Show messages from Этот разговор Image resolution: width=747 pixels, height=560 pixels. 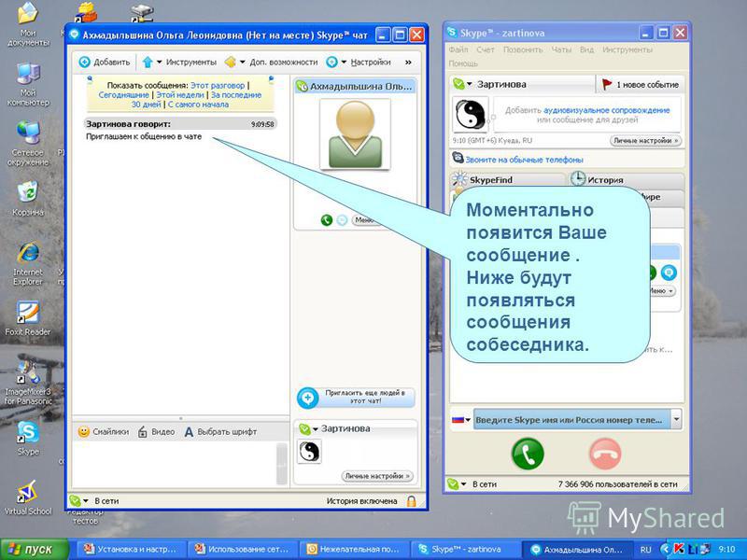coord(218,85)
